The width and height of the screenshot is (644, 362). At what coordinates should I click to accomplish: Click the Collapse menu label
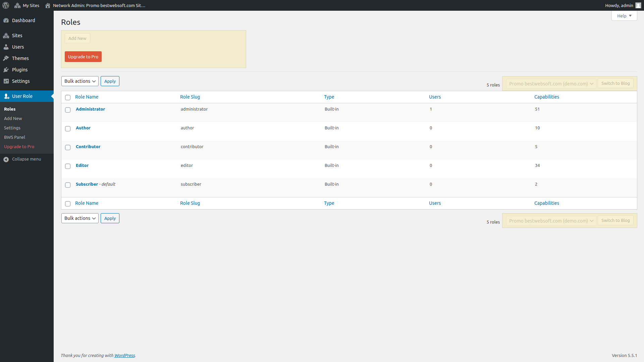pyautogui.click(x=26, y=159)
